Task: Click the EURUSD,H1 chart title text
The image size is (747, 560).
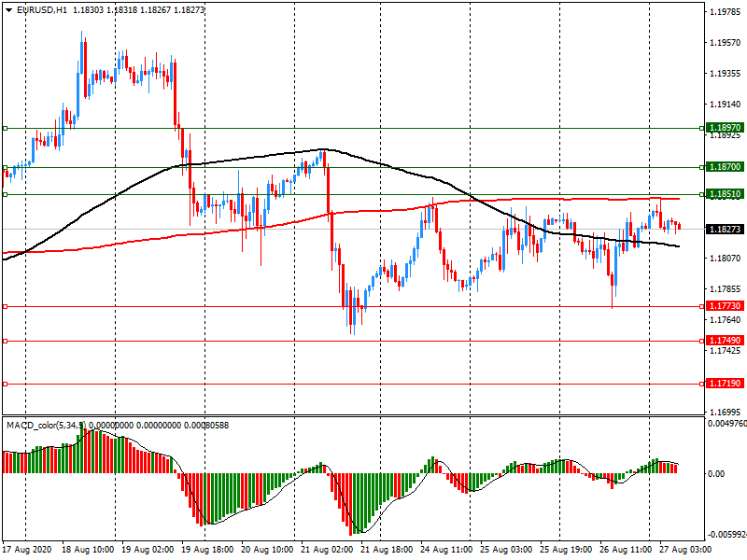Action: tap(42, 9)
